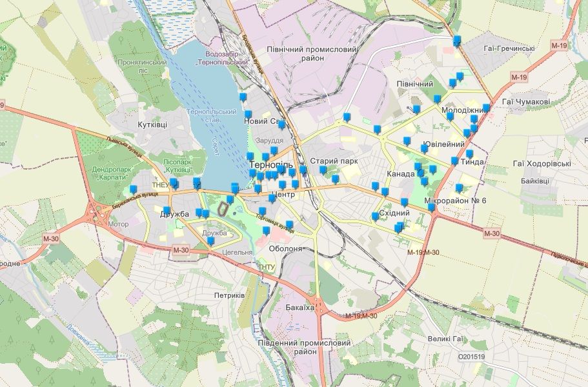The image size is (588, 387).
Task: Open the marker right of Молодіжний label
Action: (x=486, y=108)
